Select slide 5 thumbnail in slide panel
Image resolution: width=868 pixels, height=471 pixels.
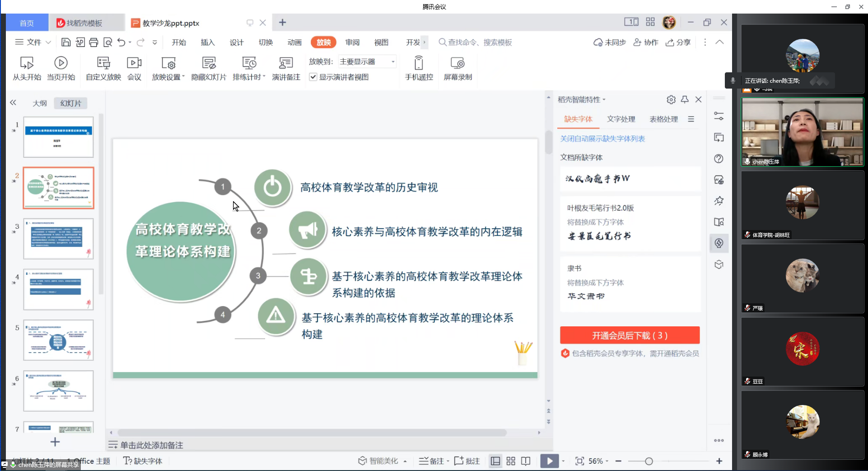click(58, 340)
